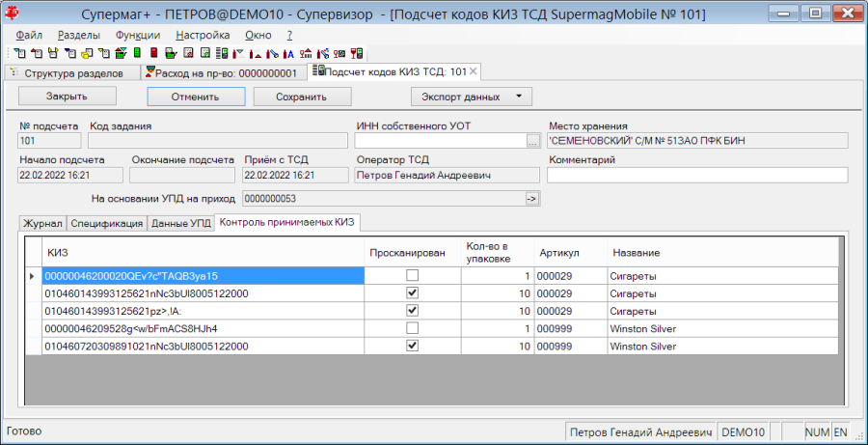Click the Отменить button
This screenshot has height=445, width=868.
(196, 97)
